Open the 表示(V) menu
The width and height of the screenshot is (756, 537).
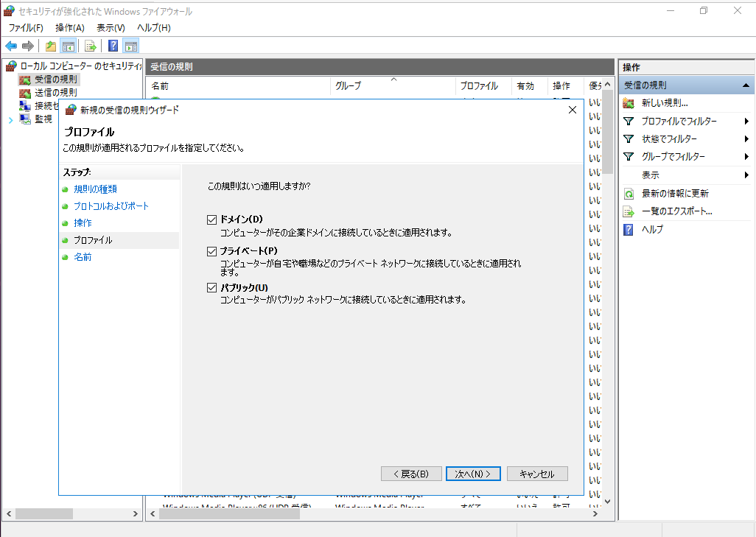111,27
